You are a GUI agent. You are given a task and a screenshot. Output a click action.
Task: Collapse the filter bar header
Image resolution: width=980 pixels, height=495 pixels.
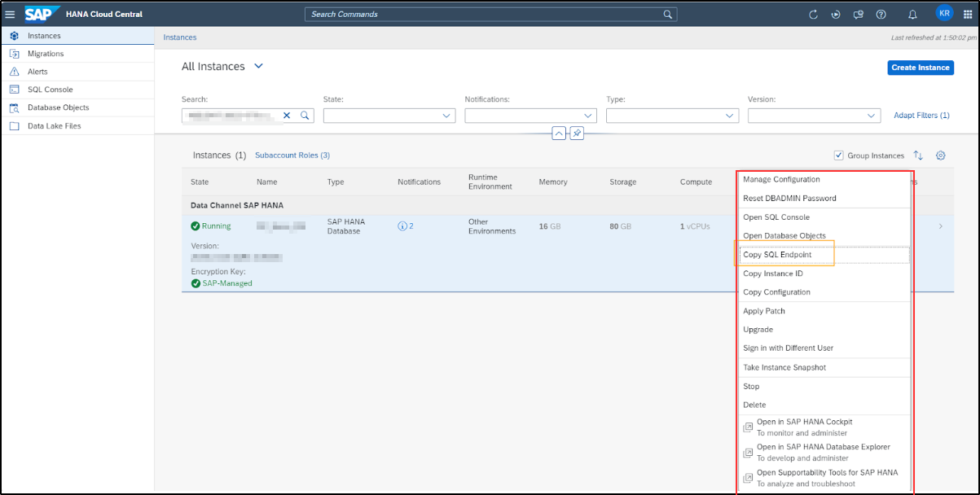pos(559,134)
